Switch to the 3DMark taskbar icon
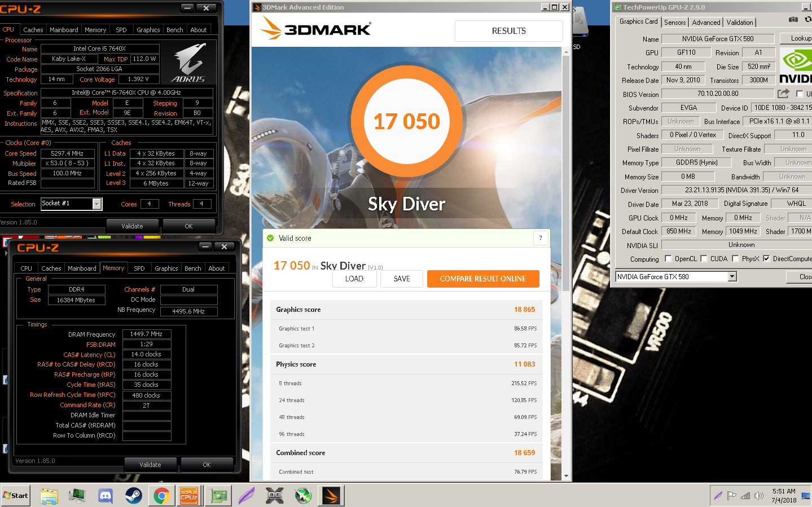The width and height of the screenshot is (812, 507). click(x=331, y=496)
